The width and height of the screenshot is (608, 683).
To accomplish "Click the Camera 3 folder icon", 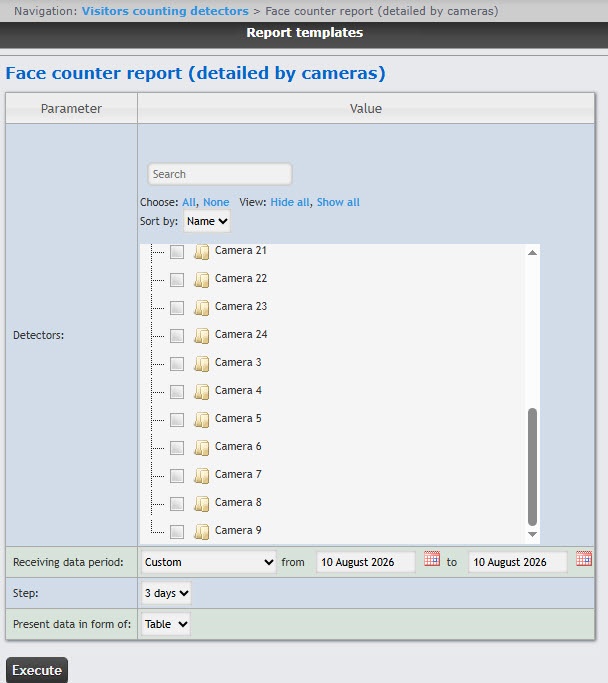I will [x=201, y=363].
